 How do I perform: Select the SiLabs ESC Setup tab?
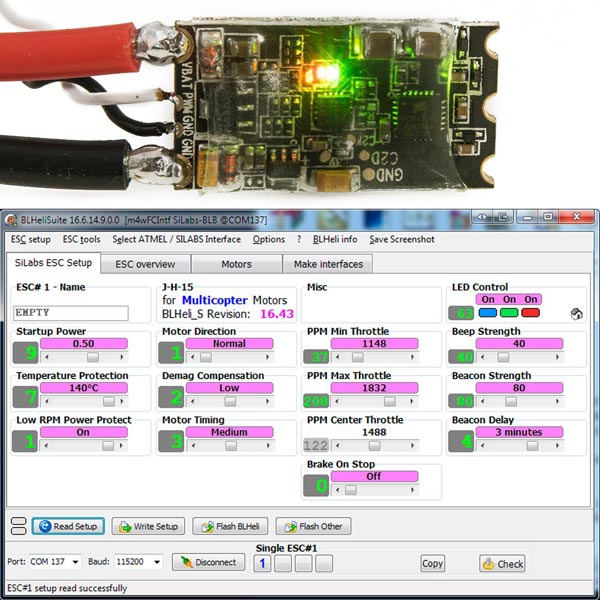click(53, 263)
